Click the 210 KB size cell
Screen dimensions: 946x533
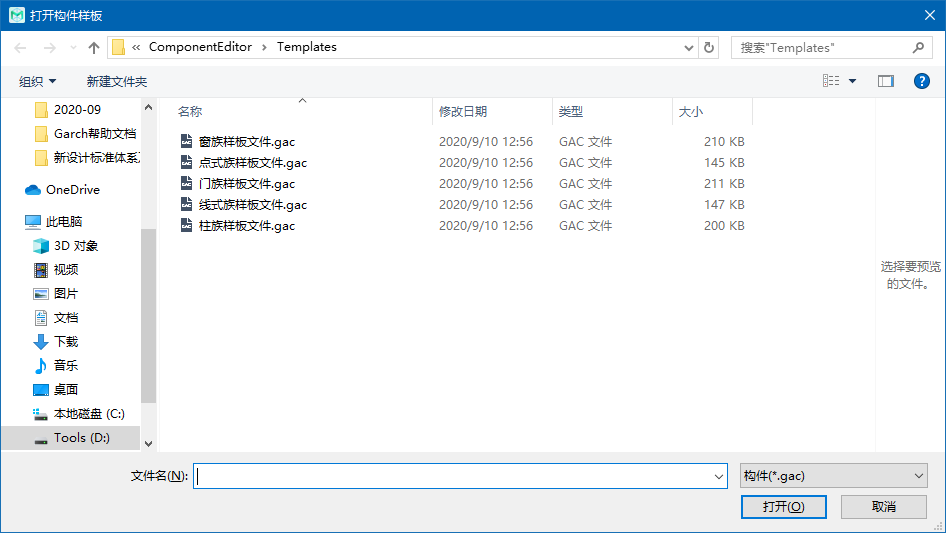724,142
